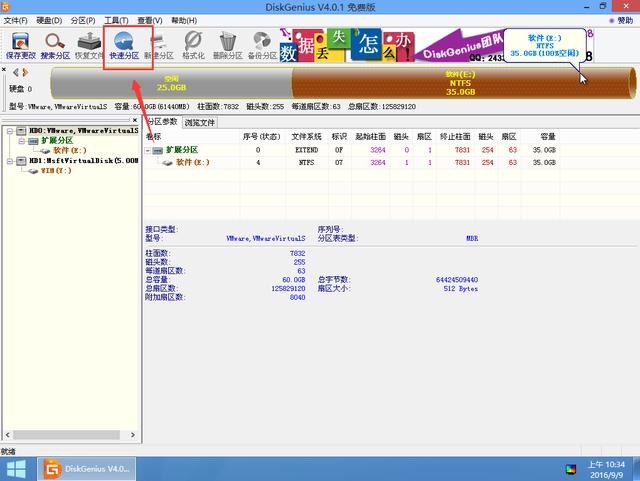Viewport: 640px width, 481px height.
Task: Collapse 扩展分区 node in left tree
Action: 22,141
